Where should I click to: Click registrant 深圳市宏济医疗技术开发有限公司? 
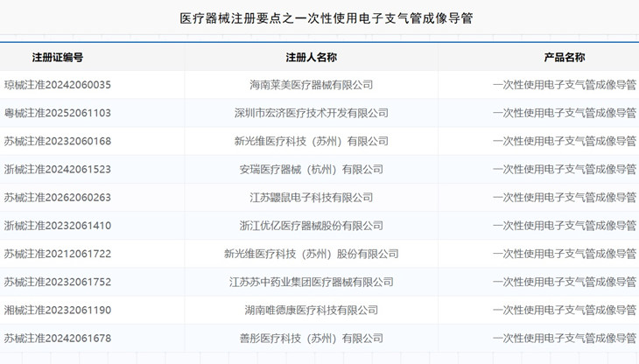coord(312,113)
